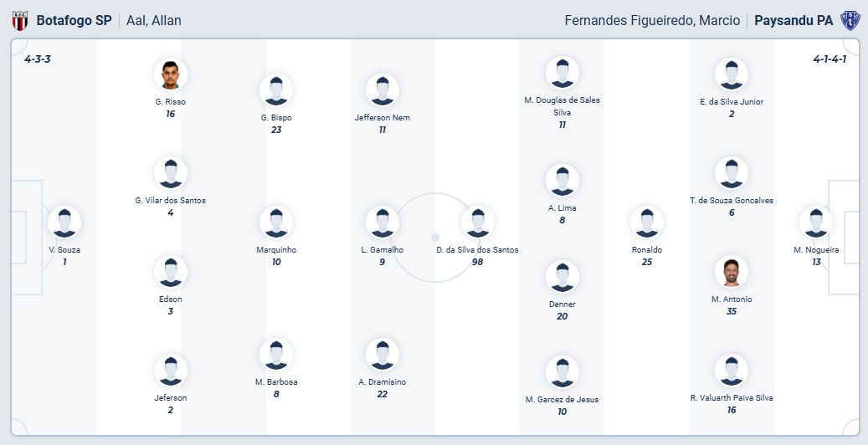Click the Denner player name
The width and height of the screenshot is (868, 445).
(x=562, y=304)
